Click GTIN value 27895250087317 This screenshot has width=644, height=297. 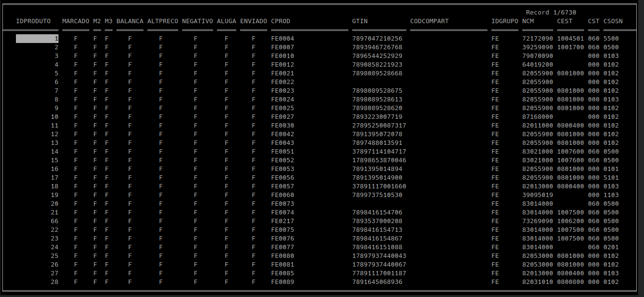pyautogui.click(x=379, y=126)
